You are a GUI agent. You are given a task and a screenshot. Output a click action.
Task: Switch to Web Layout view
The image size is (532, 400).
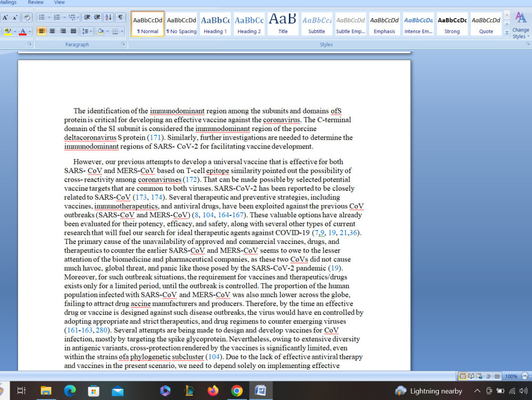pyautogui.click(x=480, y=376)
